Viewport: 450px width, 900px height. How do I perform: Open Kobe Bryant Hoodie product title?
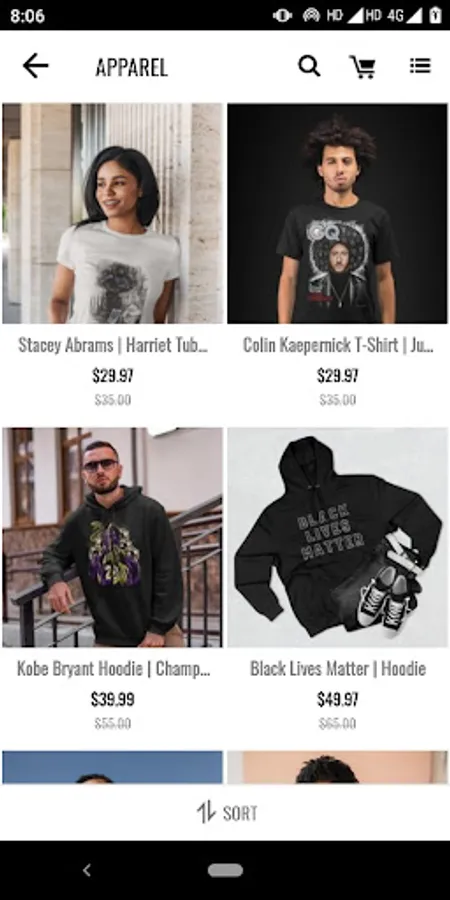112,669
